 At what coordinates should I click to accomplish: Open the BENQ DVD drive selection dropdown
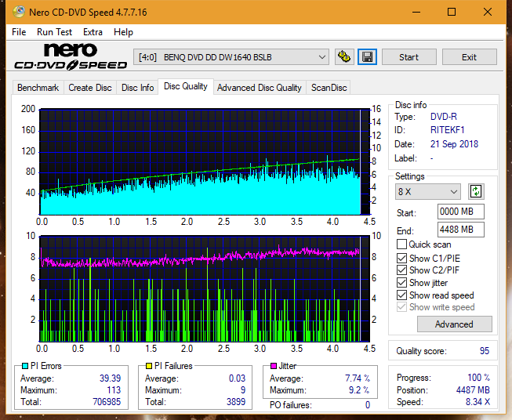[231, 57]
